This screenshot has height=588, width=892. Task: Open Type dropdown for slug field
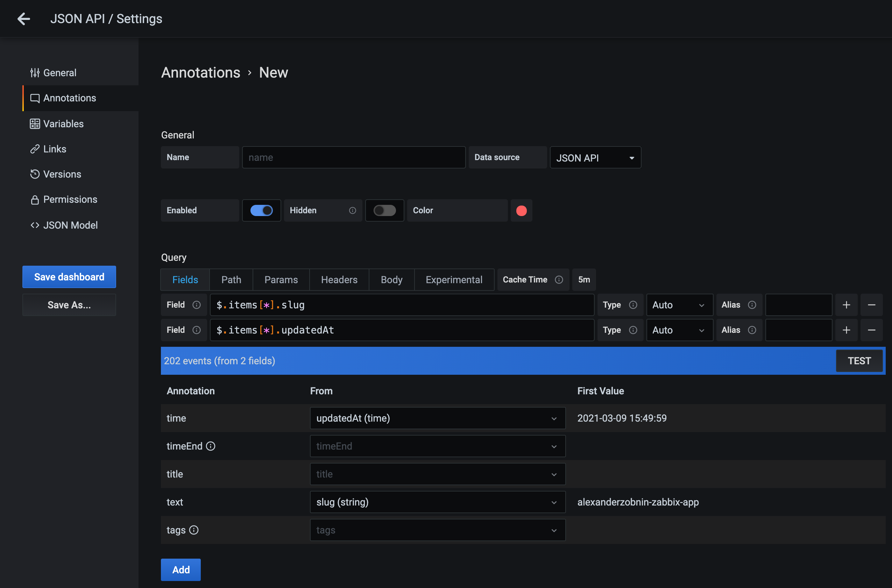coord(679,305)
